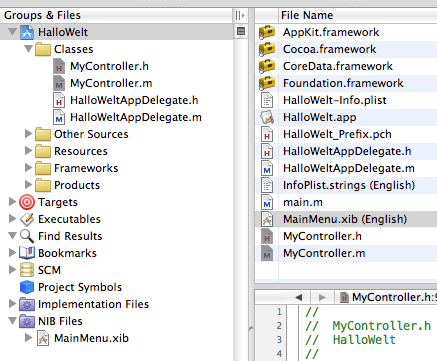This screenshot has width=437, height=361.
Task: Click the Classes folder icon
Action: click(x=43, y=49)
